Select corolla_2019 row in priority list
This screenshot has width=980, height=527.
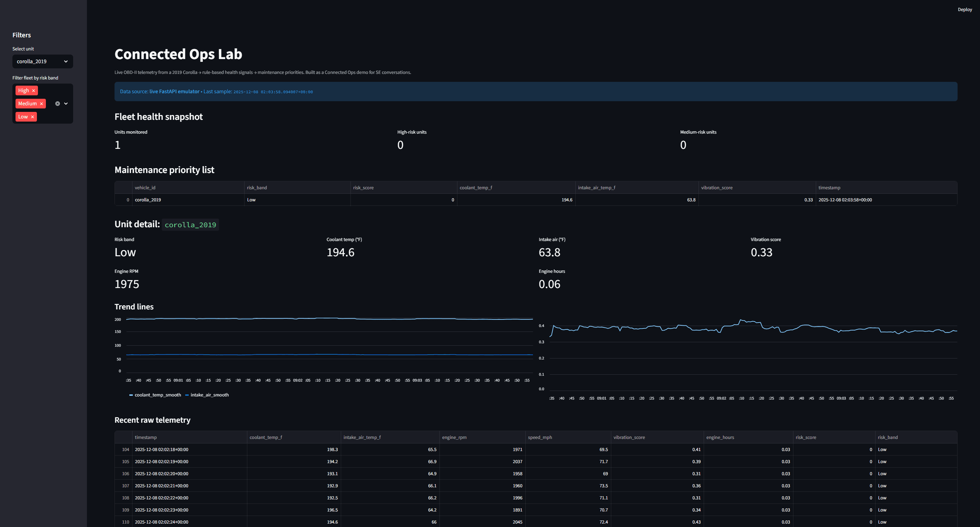coord(148,200)
